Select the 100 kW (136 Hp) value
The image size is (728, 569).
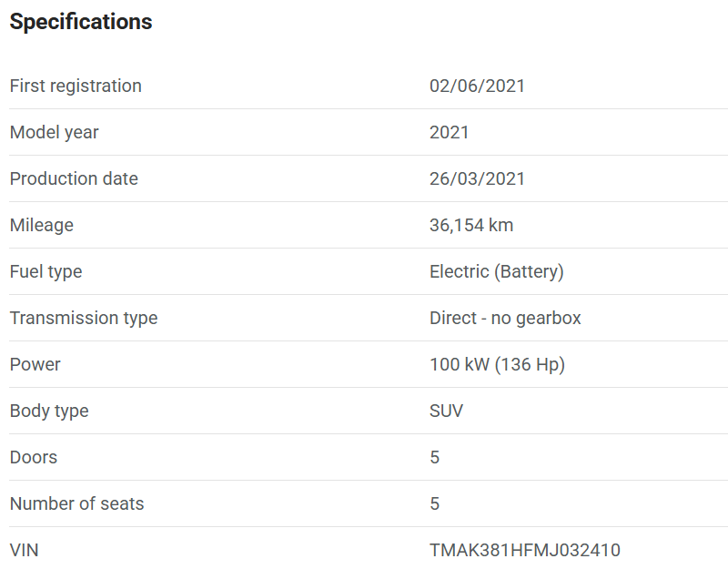[x=497, y=364]
